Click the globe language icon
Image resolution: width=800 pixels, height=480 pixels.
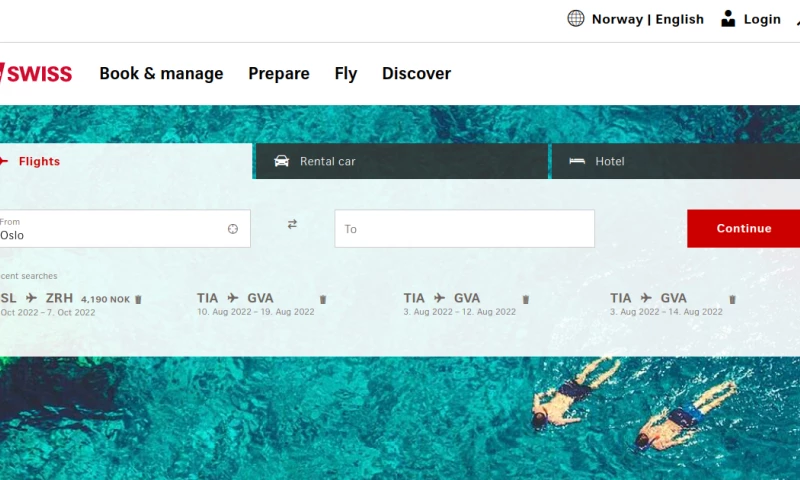[576, 18]
